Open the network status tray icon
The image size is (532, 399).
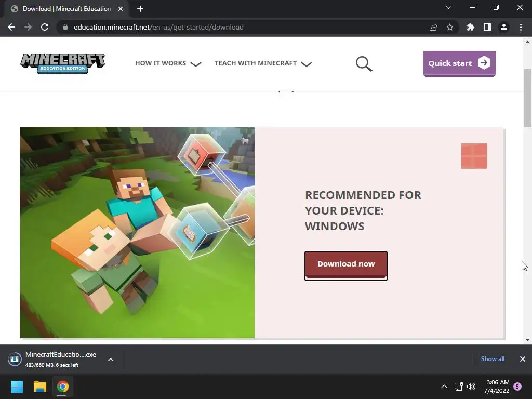click(x=458, y=387)
